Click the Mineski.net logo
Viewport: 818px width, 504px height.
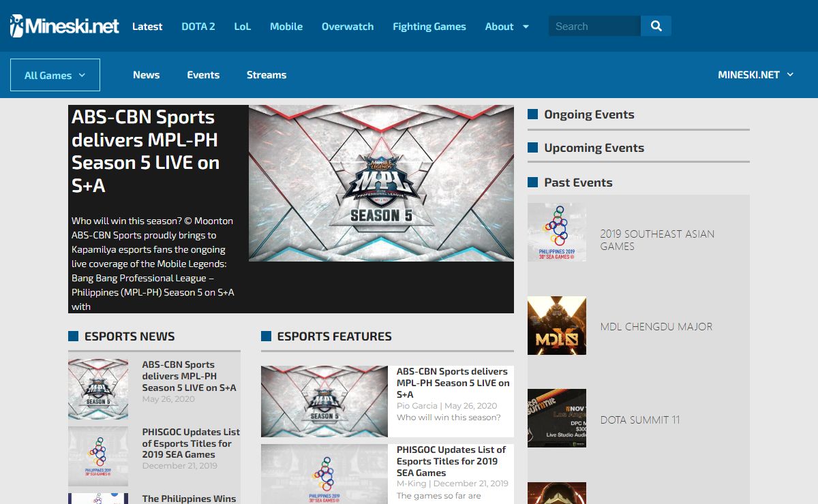tap(65, 26)
